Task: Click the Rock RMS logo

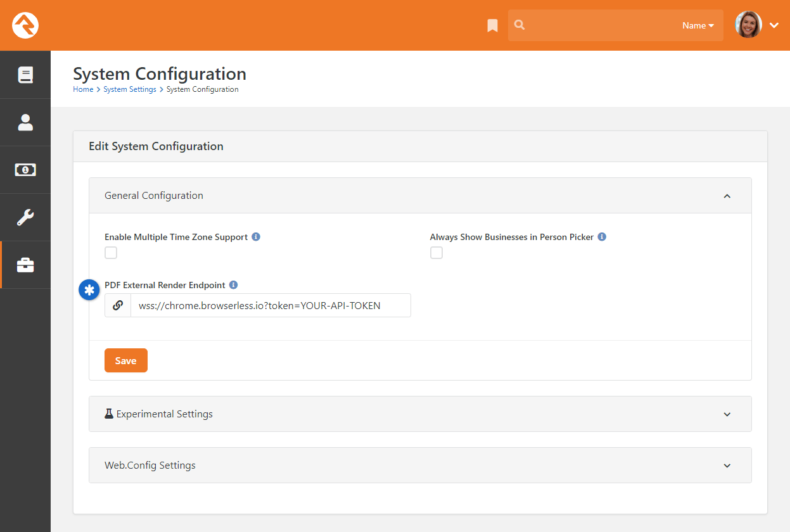Action: pyautogui.click(x=25, y=25)
